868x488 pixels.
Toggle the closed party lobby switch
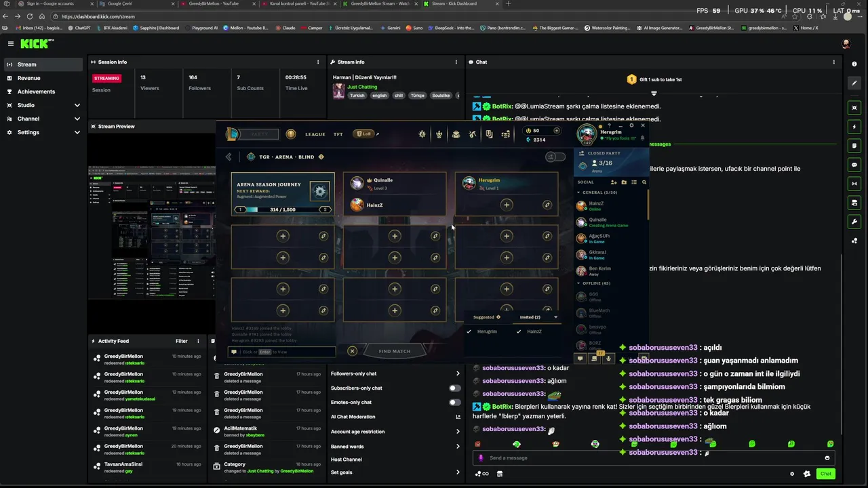[x=555, y=157]
